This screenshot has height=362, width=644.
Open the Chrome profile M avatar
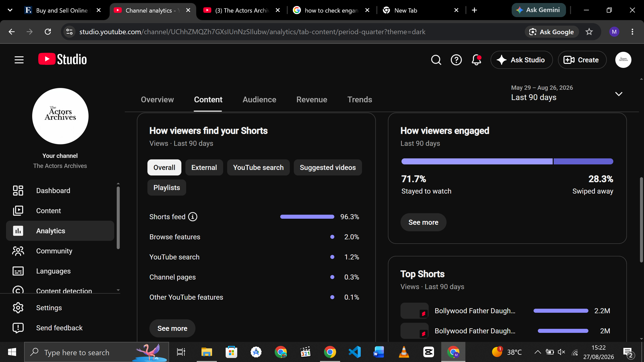click(x=614, y=32)
